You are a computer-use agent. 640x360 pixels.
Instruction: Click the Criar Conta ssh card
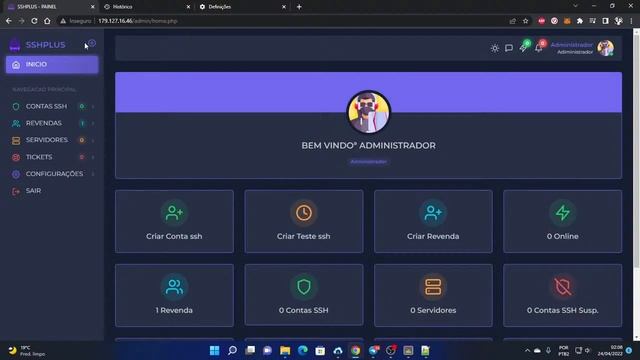pos(174,221)
